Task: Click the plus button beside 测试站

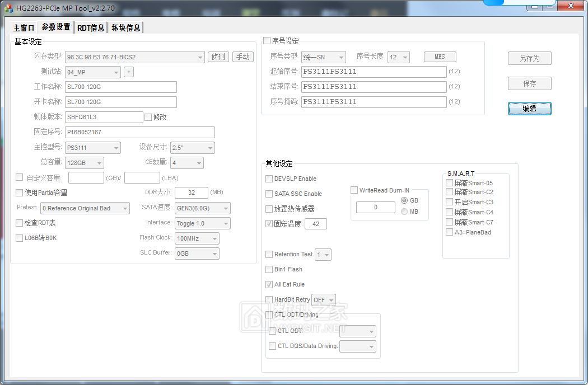Action: tap(129, 72)
